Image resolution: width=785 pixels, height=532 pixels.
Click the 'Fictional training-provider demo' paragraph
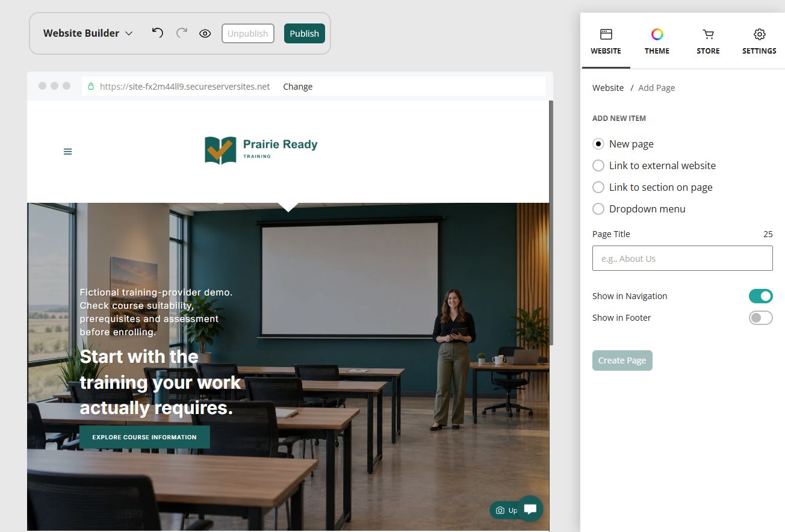click(x=156, y=312)
